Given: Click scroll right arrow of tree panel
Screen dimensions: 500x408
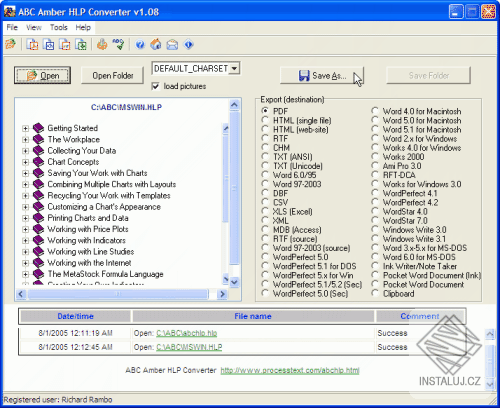Looking at the screenshot, I should click(x=222, y=294).
